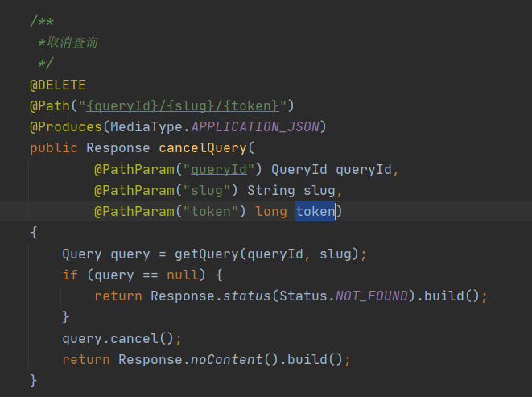Click the query.cancel() statement
This screenshot has width=532, height=397.
[x=122, y=338]
